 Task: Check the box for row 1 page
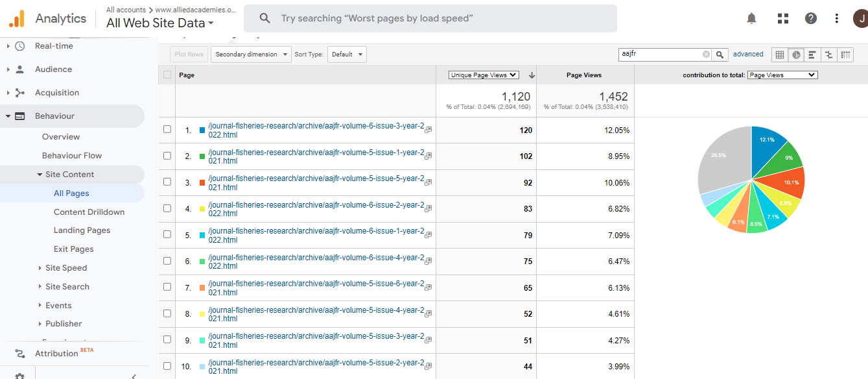point(167,130)
